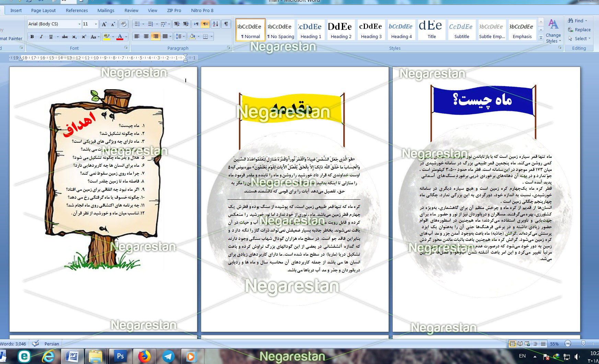Screen dimensions: 599x364
Task: Set right-to-left text direction
Action: (205, 24)
